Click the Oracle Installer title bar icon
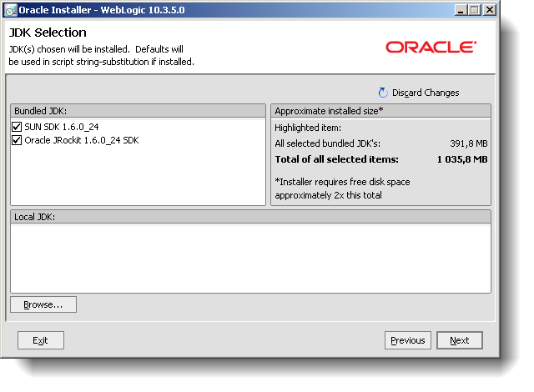534x392 pixels. (11, 10)
